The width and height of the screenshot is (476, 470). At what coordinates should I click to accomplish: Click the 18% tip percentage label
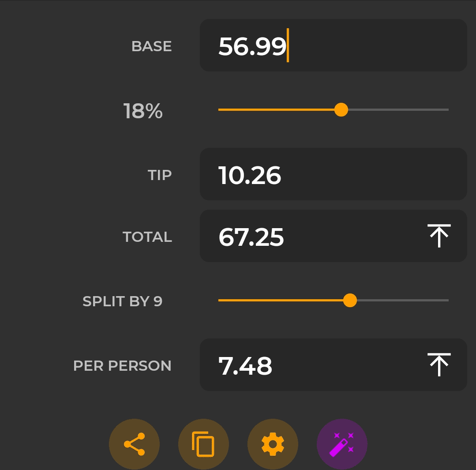(143, 111)
